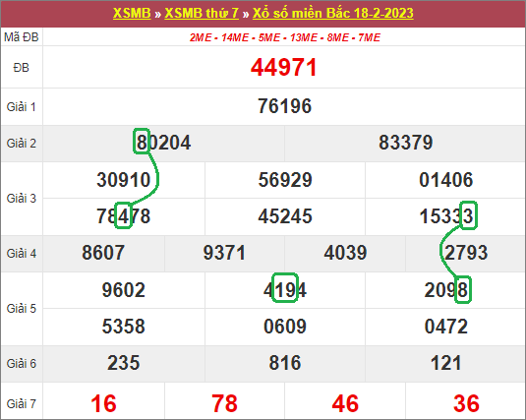Click the green-circled 3 in 15333

point(468,215)
